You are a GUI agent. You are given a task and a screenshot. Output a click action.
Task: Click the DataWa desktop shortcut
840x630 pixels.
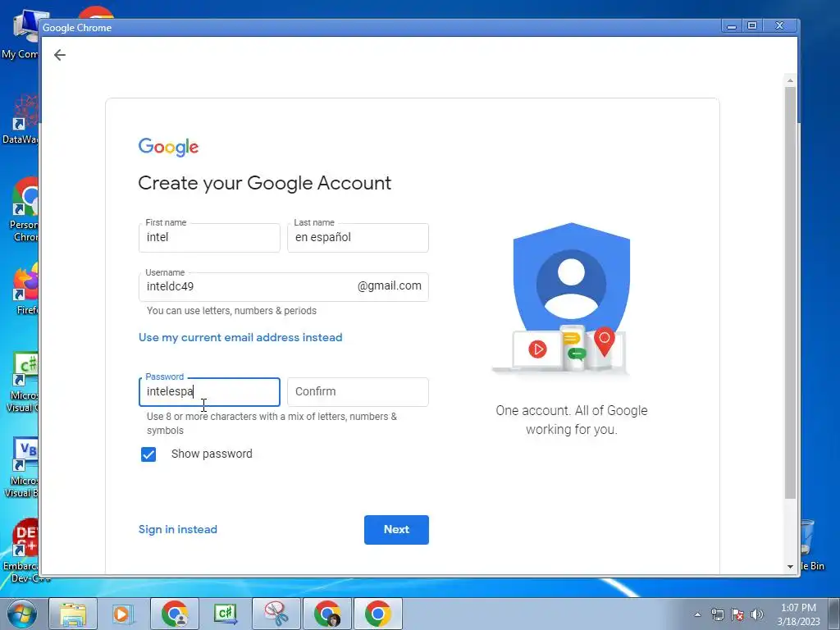[x=21, y=119]
